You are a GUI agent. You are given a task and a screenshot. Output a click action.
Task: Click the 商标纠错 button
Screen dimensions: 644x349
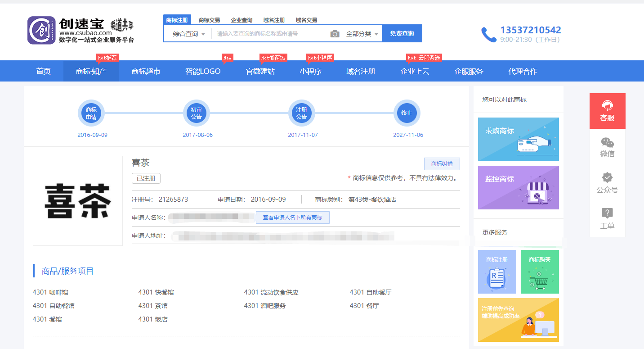[442, 164]
